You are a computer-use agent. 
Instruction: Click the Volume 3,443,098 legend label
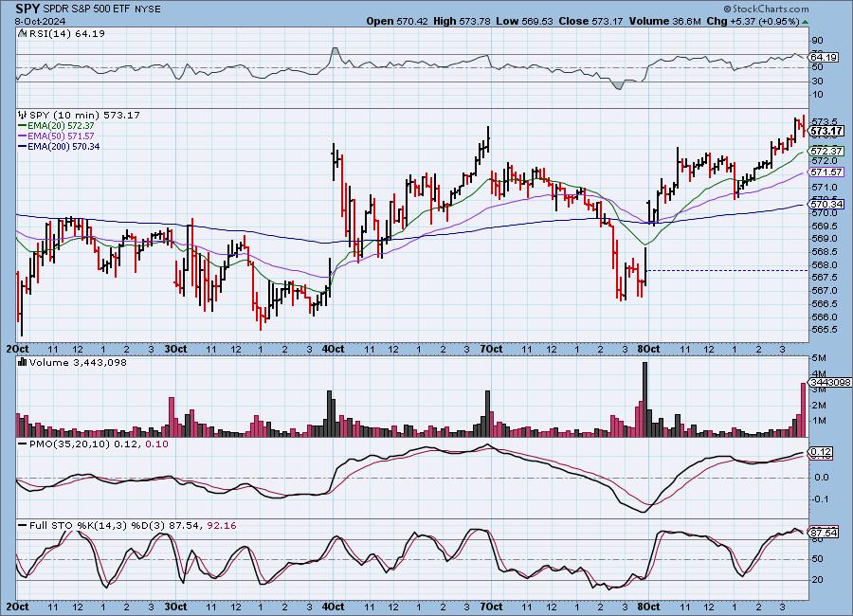pos(78,362)
